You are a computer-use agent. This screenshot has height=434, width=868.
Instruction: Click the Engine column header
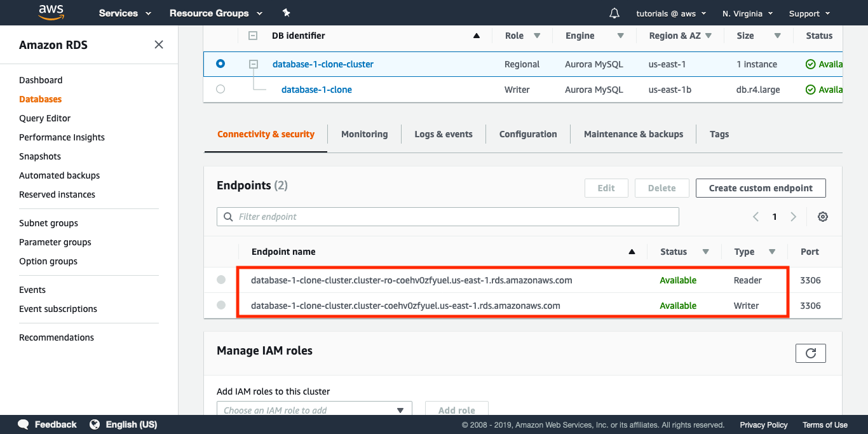pyautogui.click(x=580, y=36)
